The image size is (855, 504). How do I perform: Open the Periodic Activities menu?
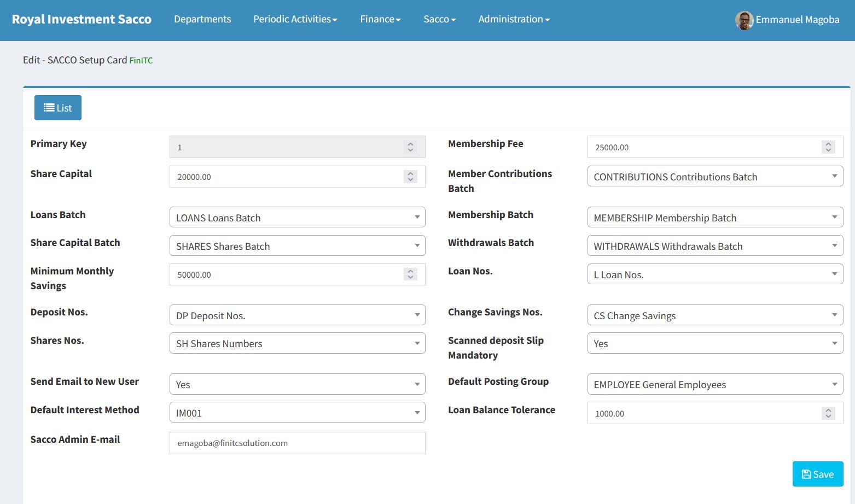click(x=295, y=19)
